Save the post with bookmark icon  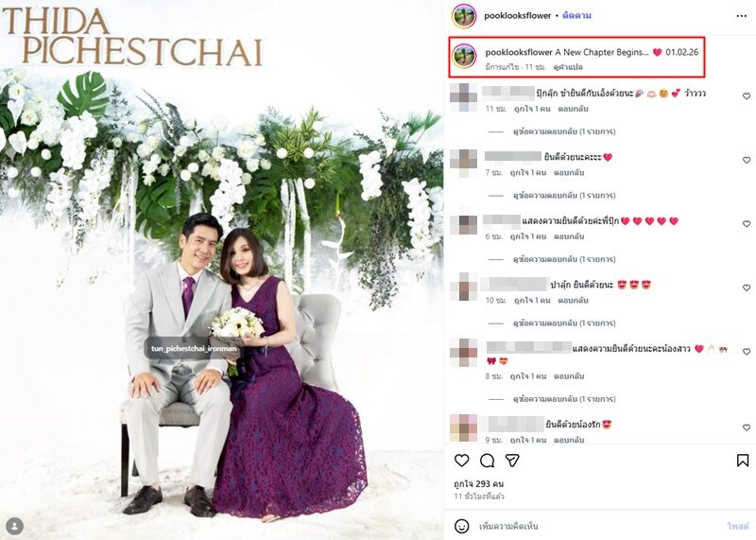[x=743, y=461]
